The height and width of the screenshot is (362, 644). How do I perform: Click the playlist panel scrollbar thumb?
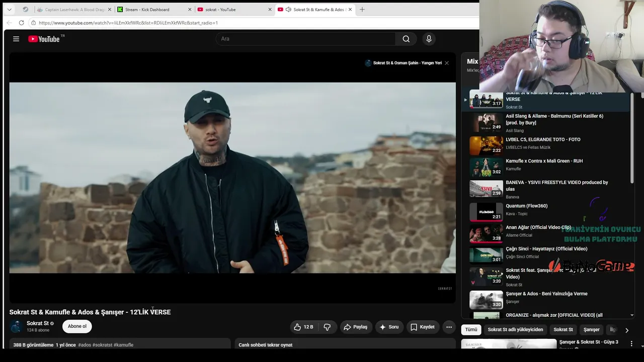tap(632, 138)
